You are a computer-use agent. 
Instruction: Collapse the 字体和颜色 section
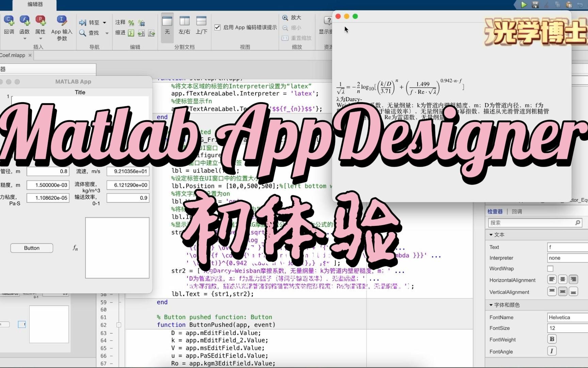491,305
